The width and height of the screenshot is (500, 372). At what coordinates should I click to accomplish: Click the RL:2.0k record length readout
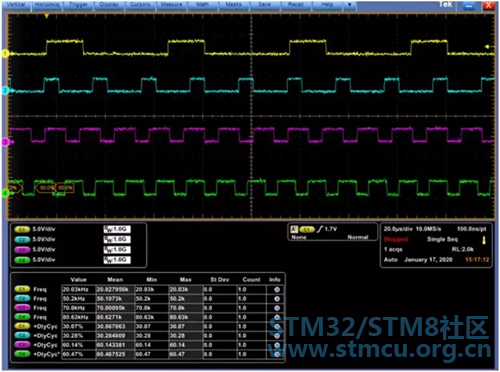pos(463,249)
